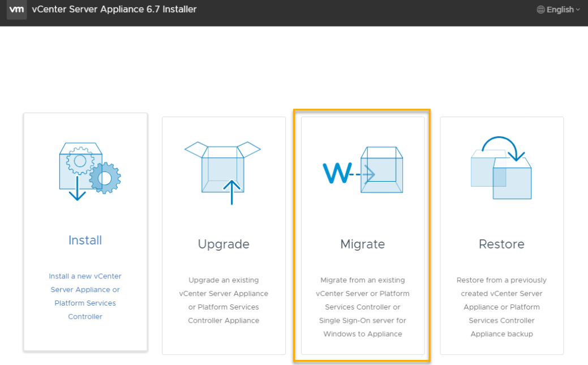Choose the Migrate heading
This screenshot has width=588, height=365.
click(362, 244)
